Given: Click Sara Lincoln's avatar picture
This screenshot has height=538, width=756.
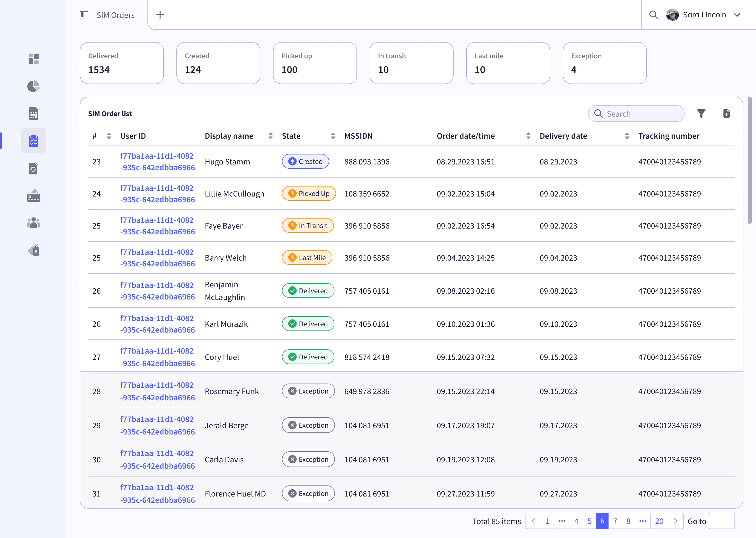Looking at the screenshot, I should 672,15.
